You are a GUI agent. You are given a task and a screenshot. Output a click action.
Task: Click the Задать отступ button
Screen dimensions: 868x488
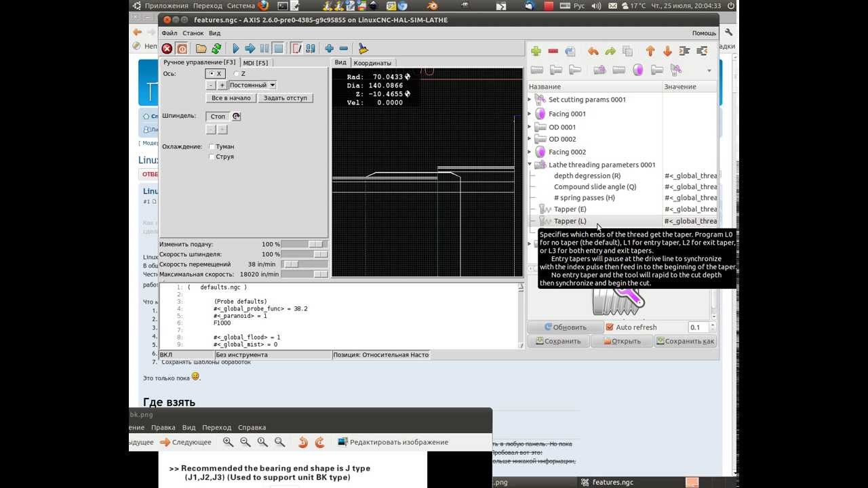(285, 98)
